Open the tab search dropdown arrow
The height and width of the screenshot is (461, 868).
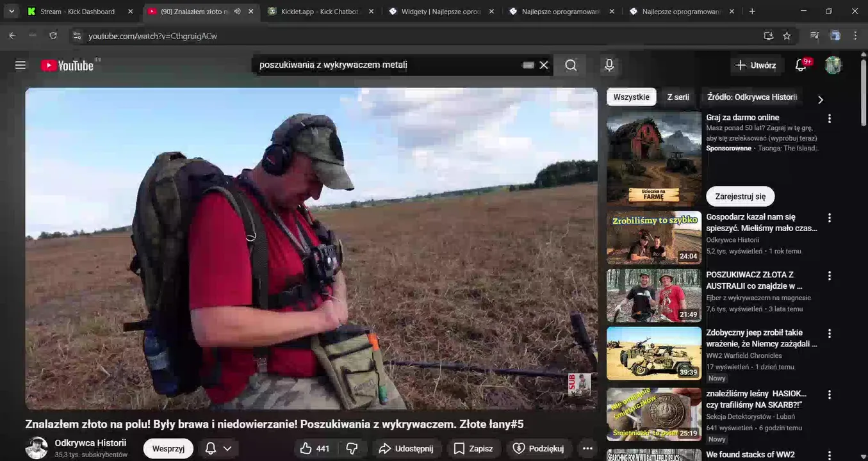tap(12, 11)
